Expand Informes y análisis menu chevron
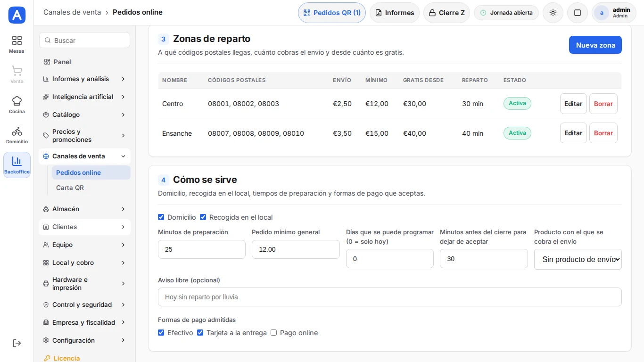This screenshot has height=362, width=644. pyautogui.click(x=123, y=79)
